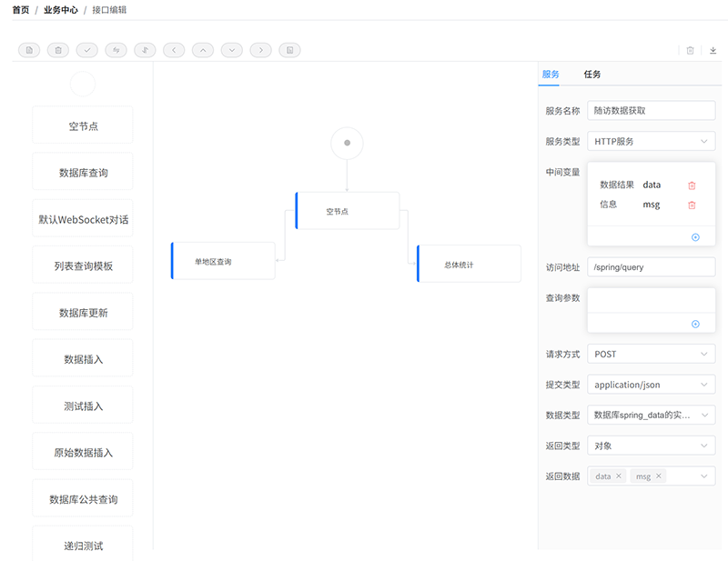
Task: Delete the msg intermediate variable
Action: [x=692, y=205]
